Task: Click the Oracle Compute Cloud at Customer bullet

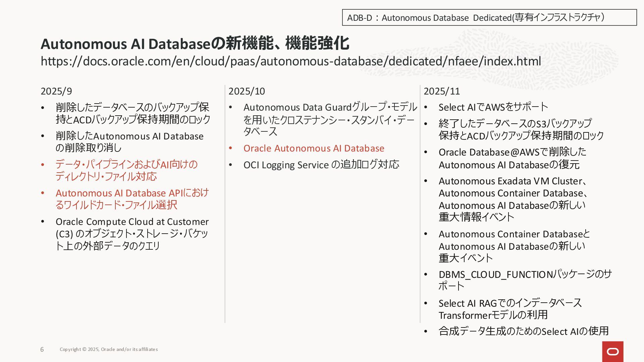Action: point(132,234)
